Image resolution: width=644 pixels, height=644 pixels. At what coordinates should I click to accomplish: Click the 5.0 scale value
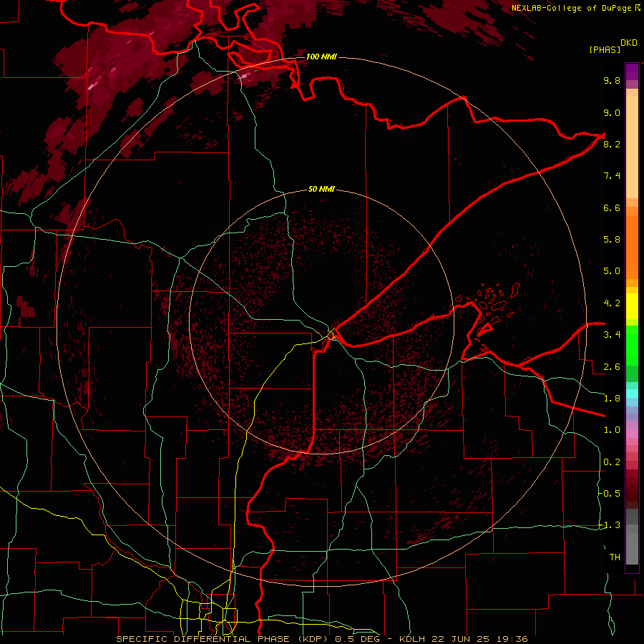pos(612,271)
